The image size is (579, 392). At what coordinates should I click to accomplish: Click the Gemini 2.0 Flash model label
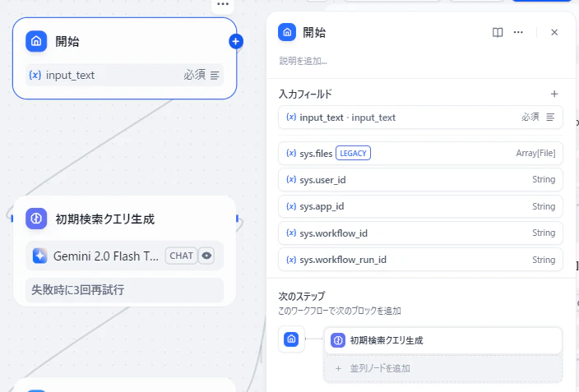pos(106,256)
